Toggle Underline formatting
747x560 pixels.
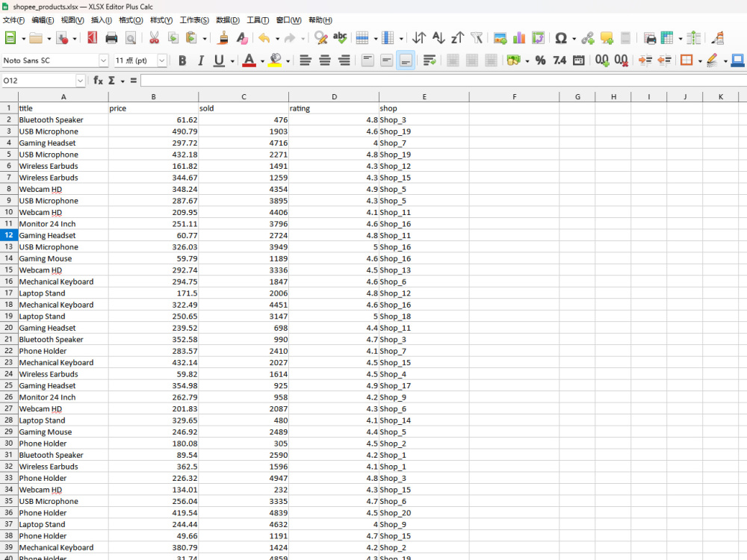[x=219, y=60]
